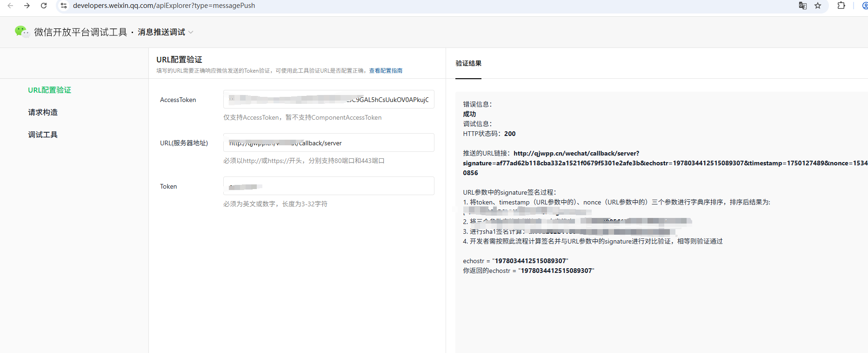Screen dimensions: 868x353
Task: Open the 查看配置指南 link
Action: point(386,71)
